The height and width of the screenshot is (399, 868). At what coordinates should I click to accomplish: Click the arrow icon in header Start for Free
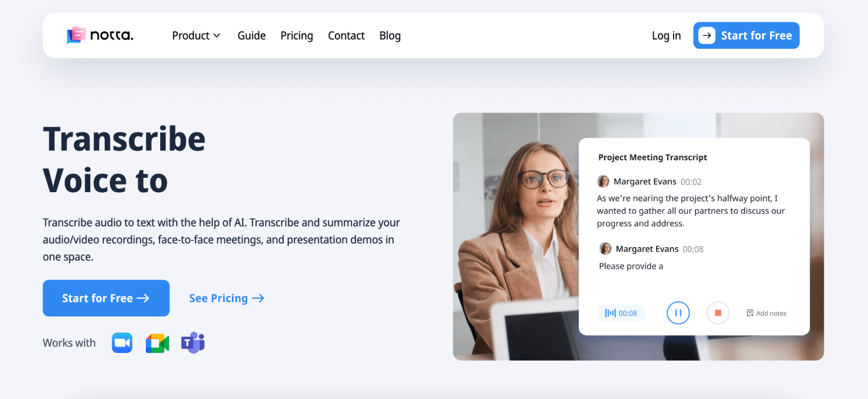[x=706, y=36]
